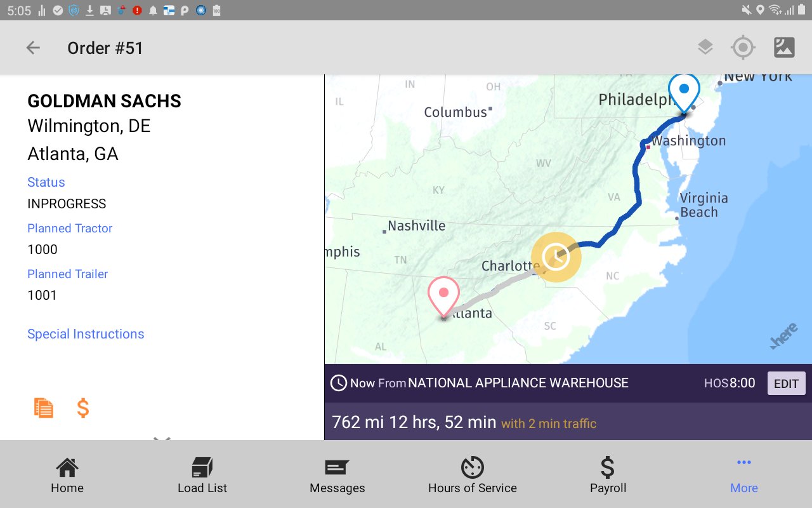
Task: Select the INPROGRESS status value
Action: (67, 204)
